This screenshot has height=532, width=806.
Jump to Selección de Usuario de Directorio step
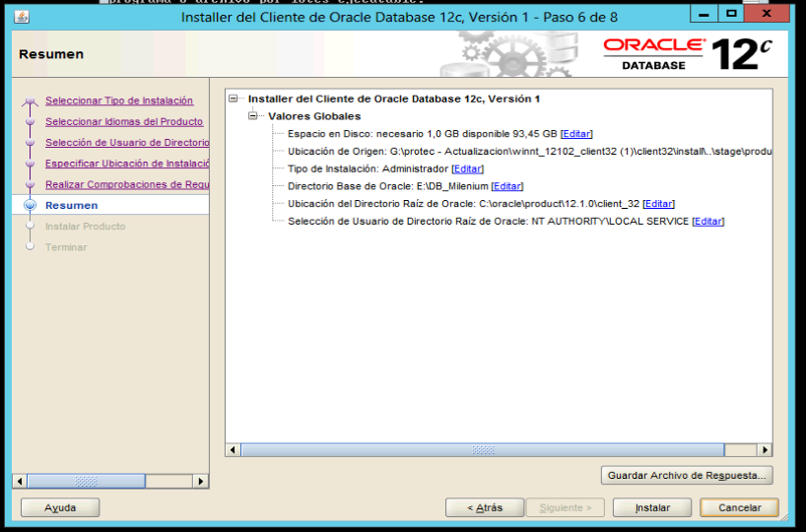click(x=127, y=143)
